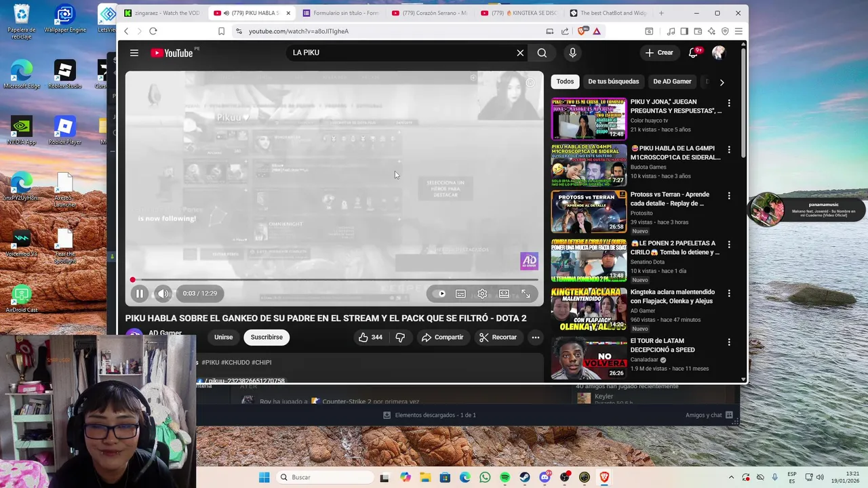
Task: Open the Kingteka aclara malentendido title
Action: pyautogui.click(x=673, y=296)
